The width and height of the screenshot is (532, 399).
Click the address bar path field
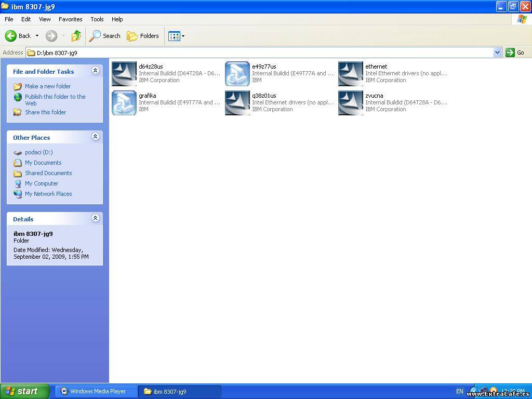(x=260, y=52)
